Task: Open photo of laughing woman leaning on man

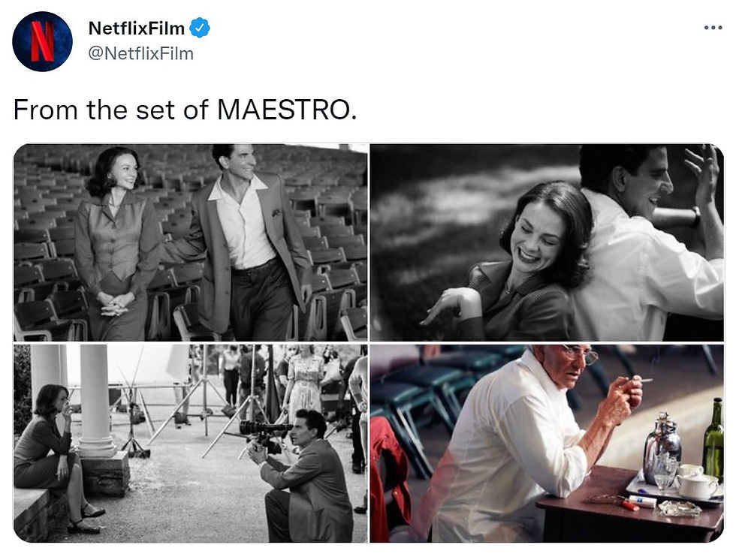Action: point(547,242)
